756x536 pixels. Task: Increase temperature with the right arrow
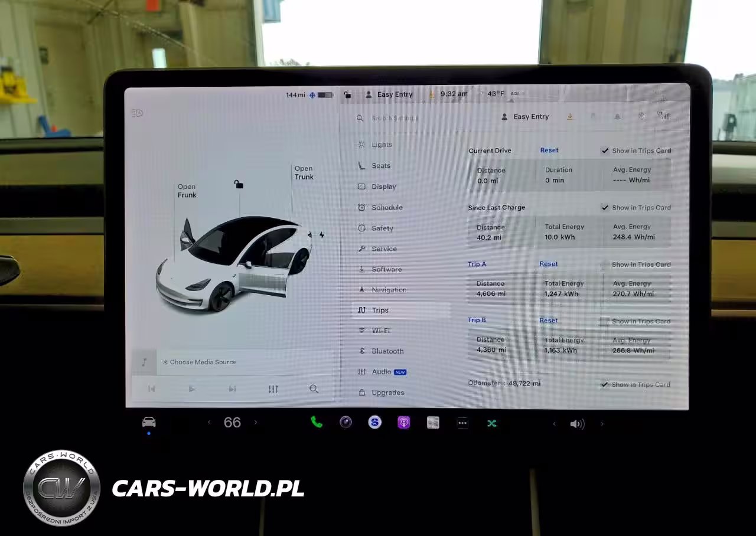pos(256,422)
